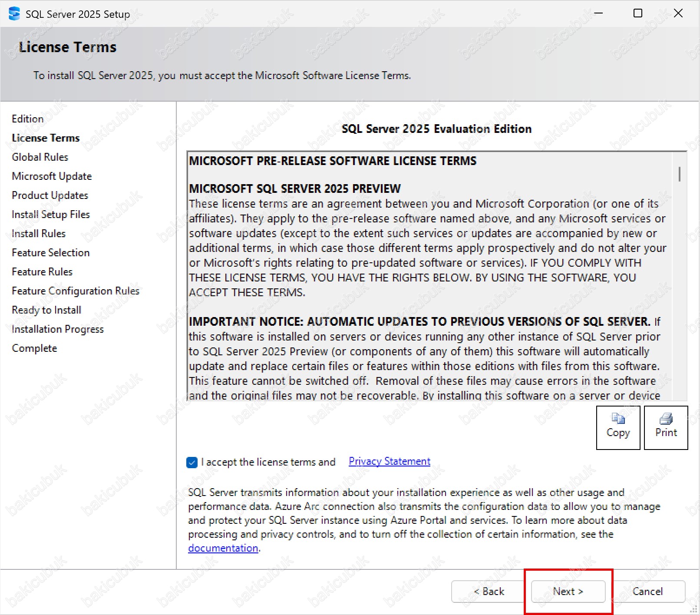This screenshot has height=615, width=700.
Task: Select the Global Rules step
Action: tap(40, 157)
